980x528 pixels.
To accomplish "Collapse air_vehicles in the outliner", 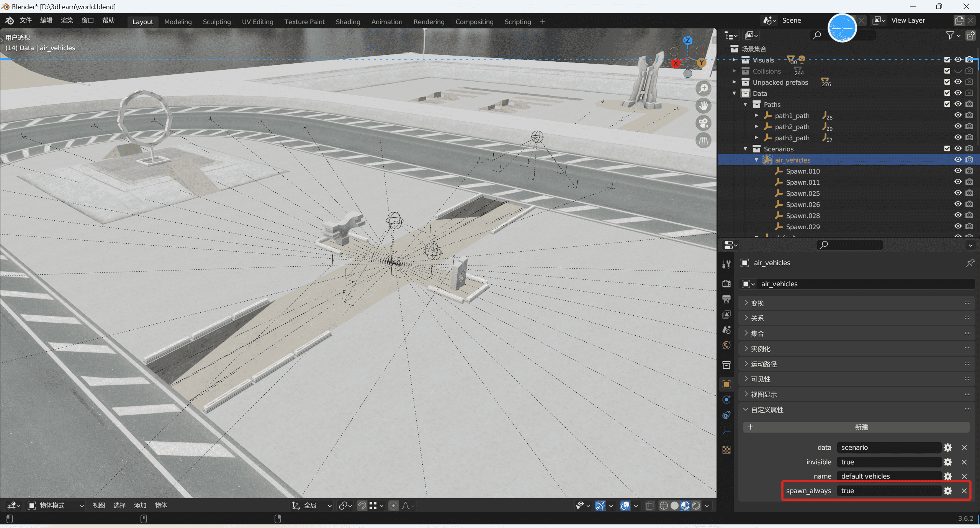I will tap(756, 160).
